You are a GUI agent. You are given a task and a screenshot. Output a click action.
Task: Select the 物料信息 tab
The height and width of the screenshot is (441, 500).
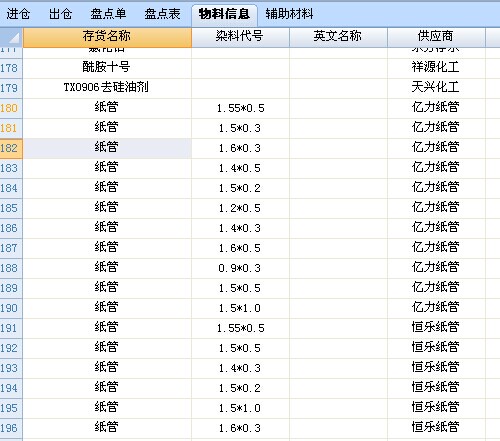(224, 14)
